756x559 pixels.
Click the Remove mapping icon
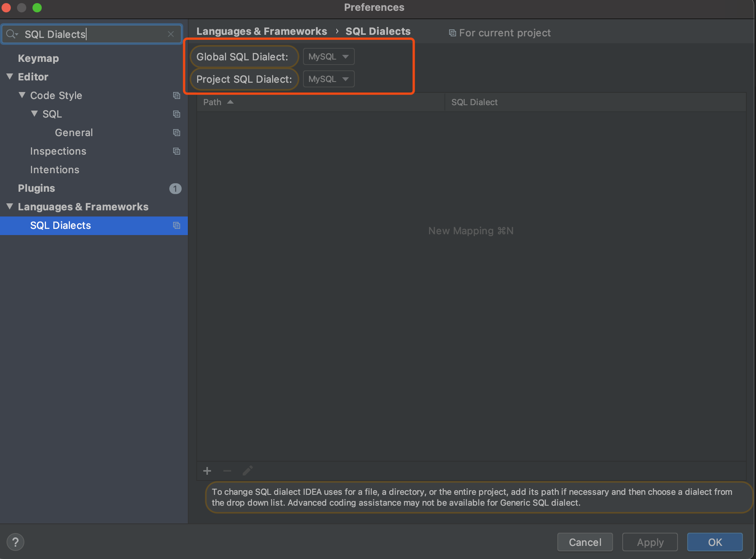[x=228, y=470]
